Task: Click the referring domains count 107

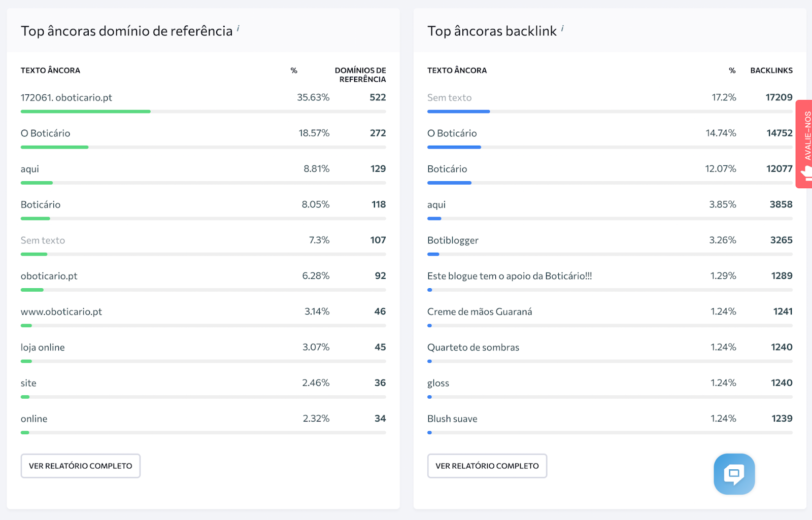Action: point(378,240)
